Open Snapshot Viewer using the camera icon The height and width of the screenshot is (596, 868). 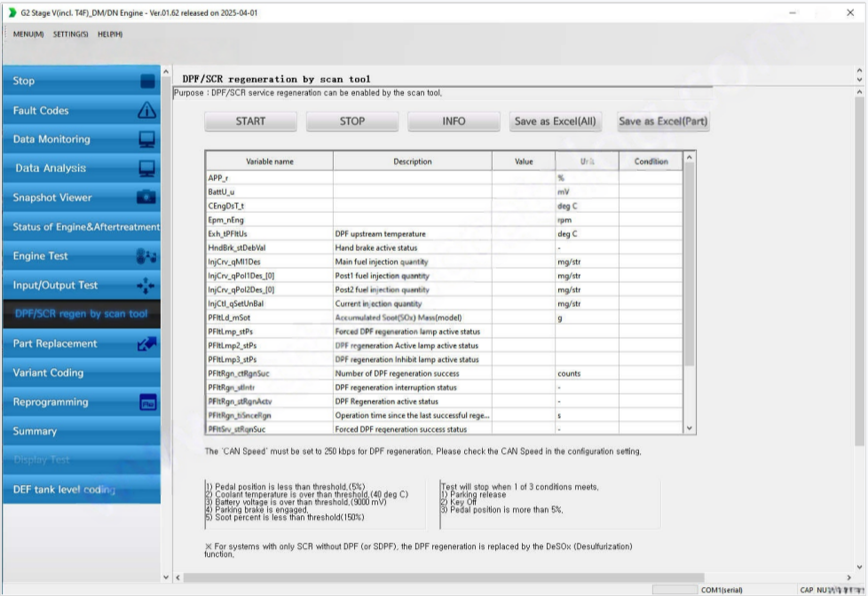(x=147, y=198)
